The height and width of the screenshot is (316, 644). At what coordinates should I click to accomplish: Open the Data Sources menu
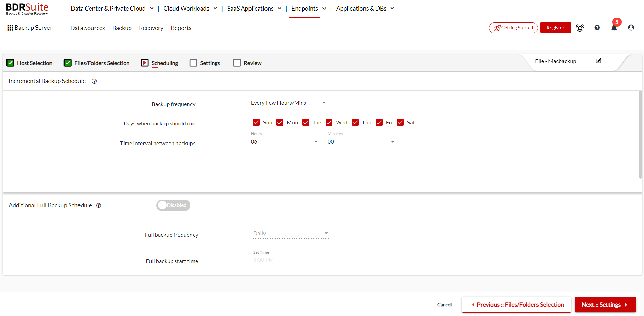click(x=88, y=28)
